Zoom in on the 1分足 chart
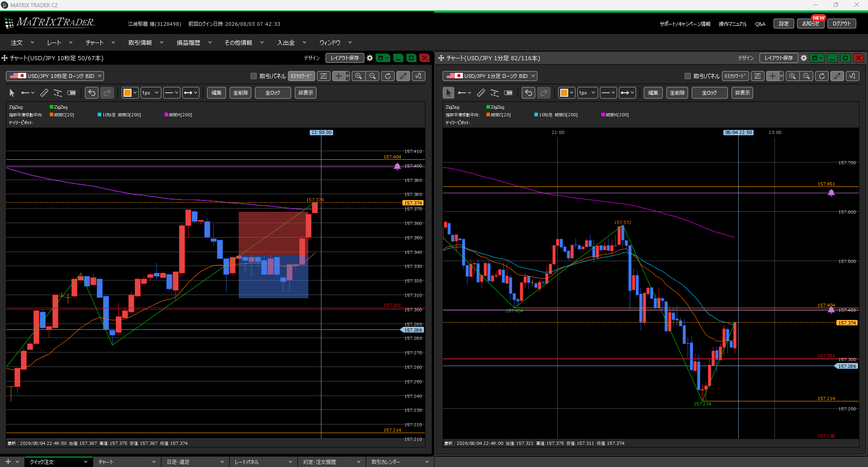This screenshot has width=868, height=467. coord(793,76)
